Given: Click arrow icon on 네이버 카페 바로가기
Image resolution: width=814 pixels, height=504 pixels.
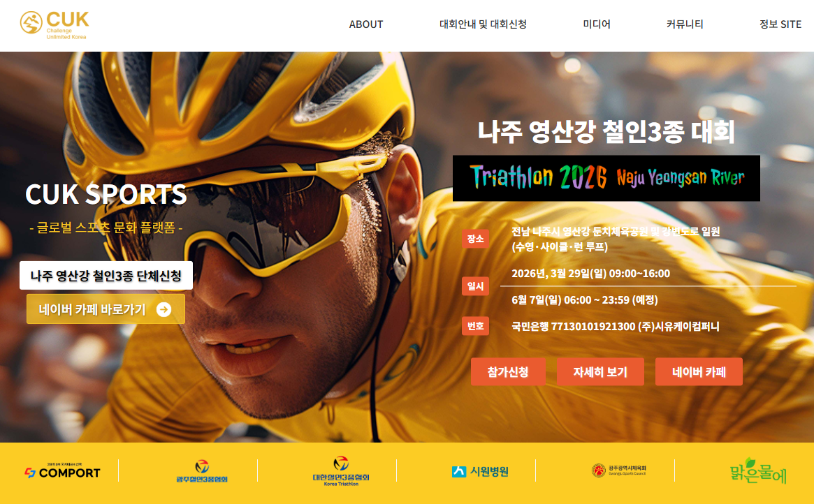Looking at the screenshot, I should [163, 309].
